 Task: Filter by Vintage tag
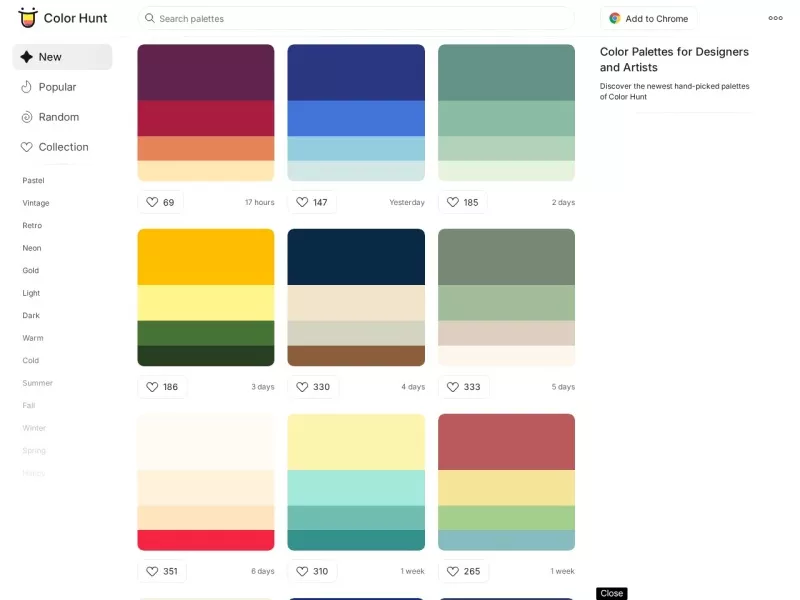[x=36, y=203]
